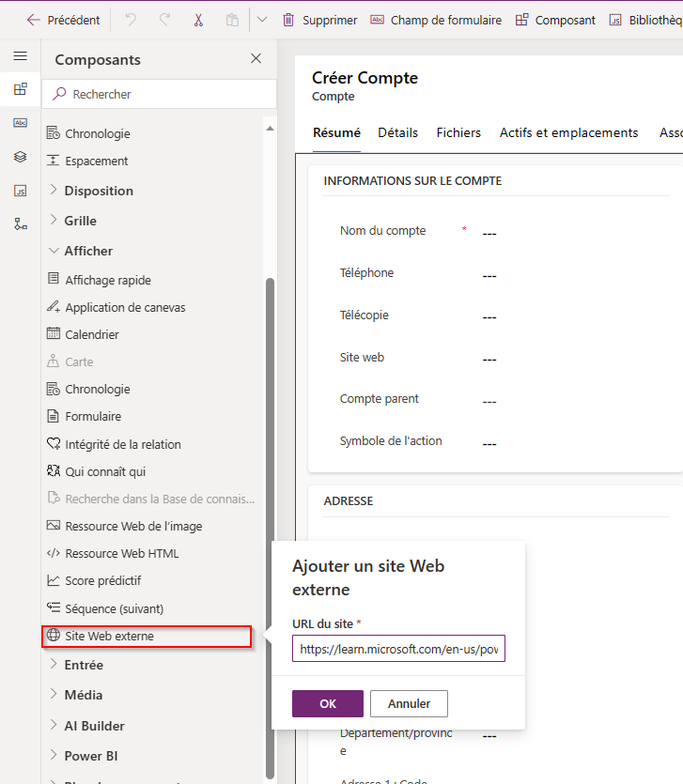The width and height of the screenshot is (683, 784).
Task: Open the Components sidebar icon
Action: [x=20, y=89]
